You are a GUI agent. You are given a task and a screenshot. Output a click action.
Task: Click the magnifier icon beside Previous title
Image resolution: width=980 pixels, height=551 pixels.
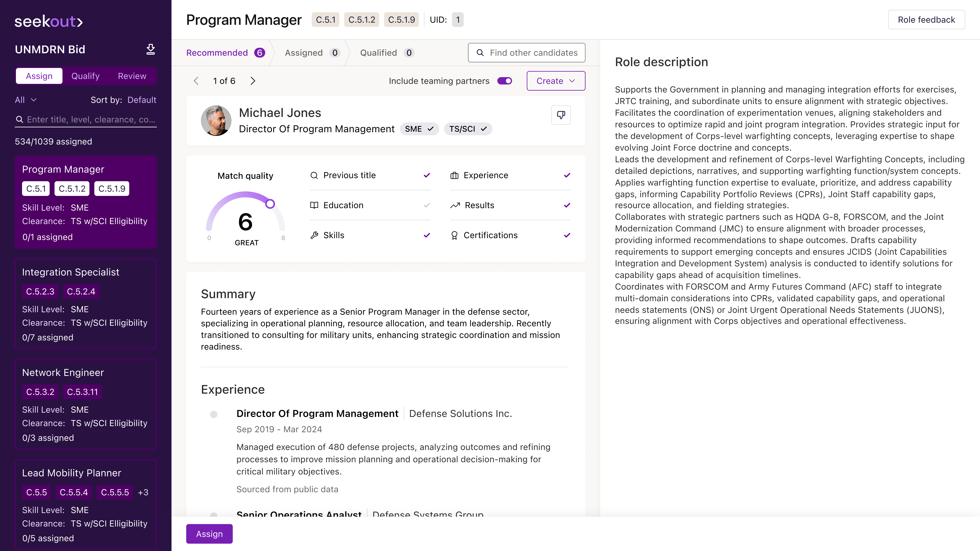tap(314, 175)
